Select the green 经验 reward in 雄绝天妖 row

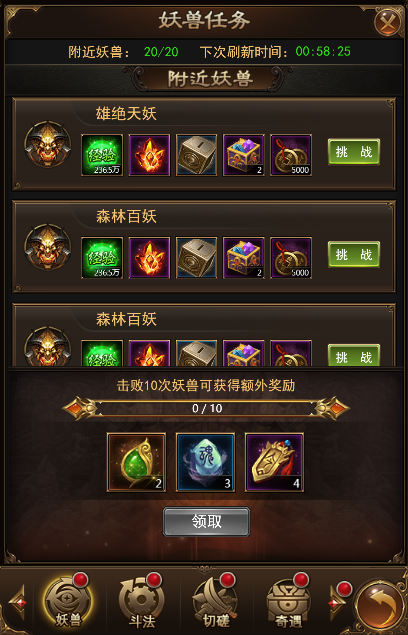pos(102,155)
